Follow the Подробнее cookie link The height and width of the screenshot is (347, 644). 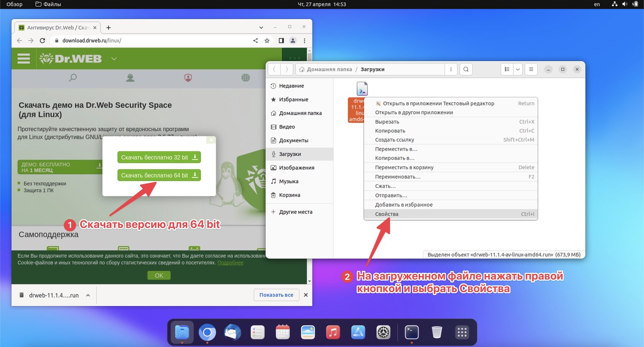pyautogui.click(x=230, y=263)
